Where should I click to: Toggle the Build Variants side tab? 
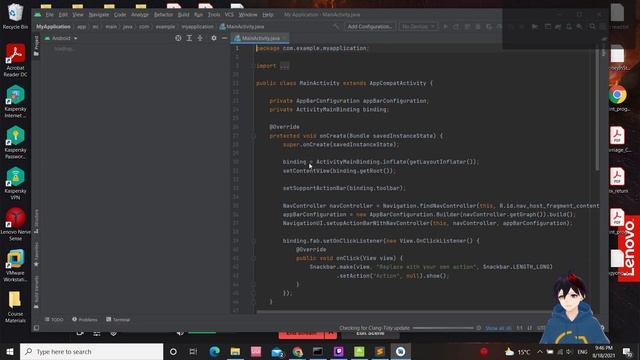[x=36, y=292]
